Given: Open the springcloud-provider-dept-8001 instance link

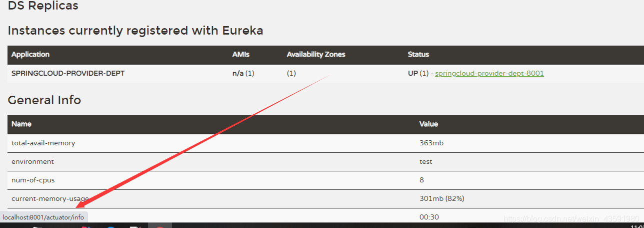Looking at the screenshot, I should [489, 73].
